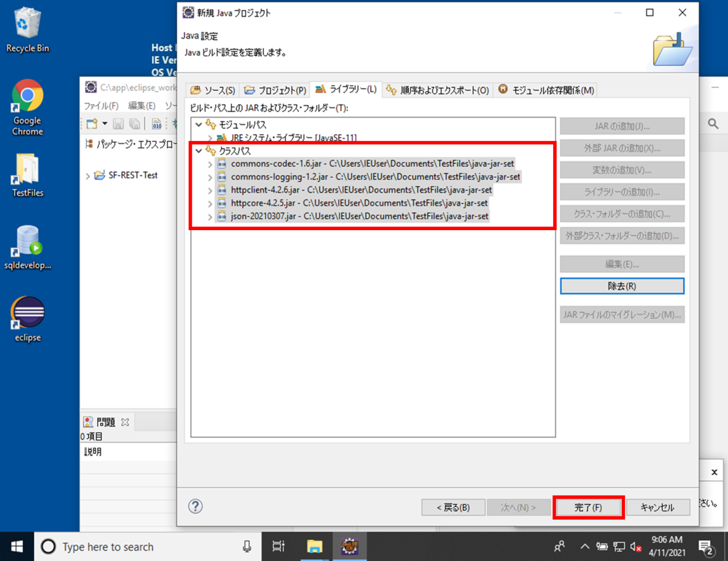Expand the commons-codec-1.6.jar entry
This screenshot has width=728, height=561.
point(210,164)
